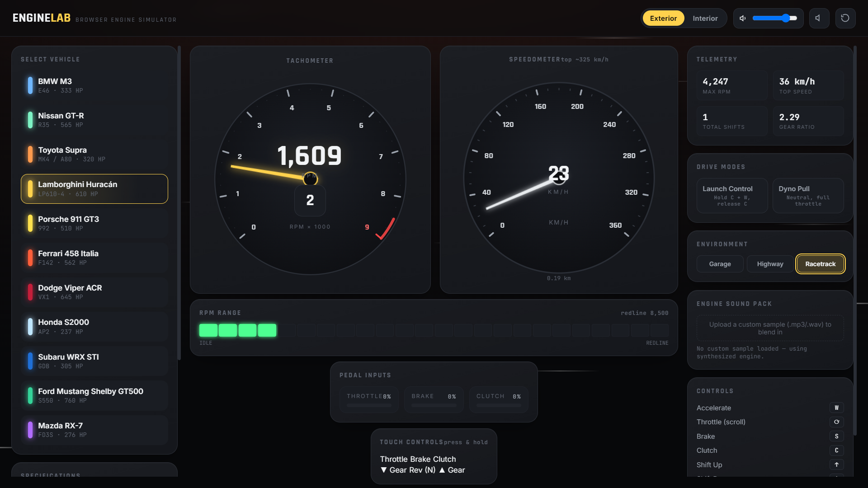Click the S key badge for Brake
This screenshot has width=868, height=488.
[836, 436]
